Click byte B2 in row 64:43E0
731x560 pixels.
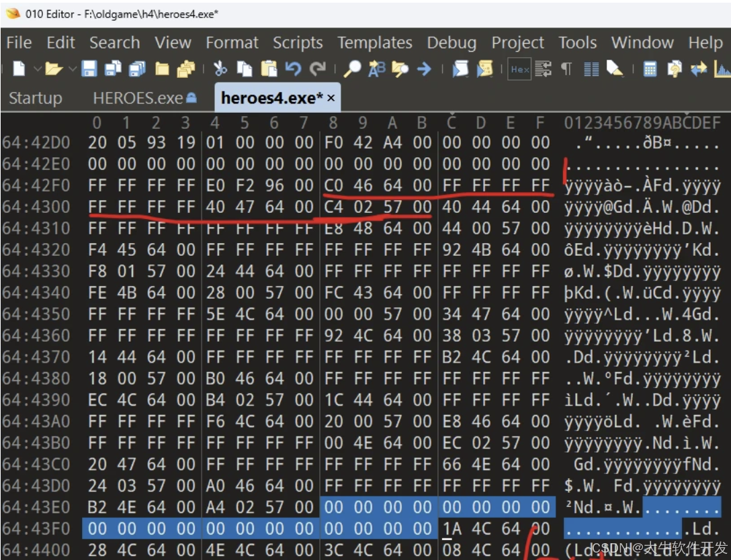pos(97,507)
